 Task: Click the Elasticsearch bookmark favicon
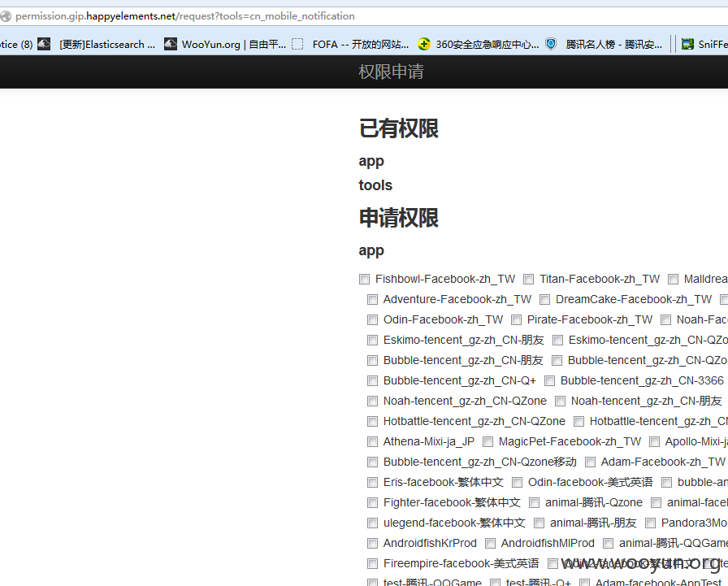coord(44,44)
